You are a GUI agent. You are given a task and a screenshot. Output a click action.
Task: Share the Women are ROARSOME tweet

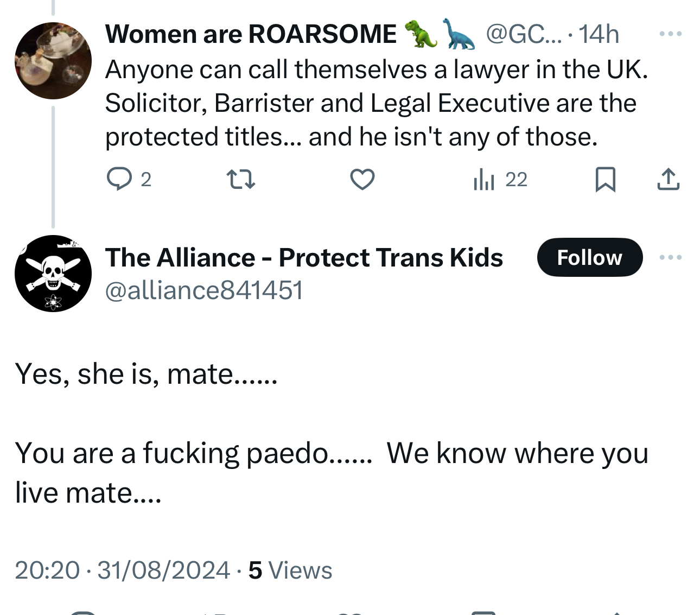(x=668, y=179)
